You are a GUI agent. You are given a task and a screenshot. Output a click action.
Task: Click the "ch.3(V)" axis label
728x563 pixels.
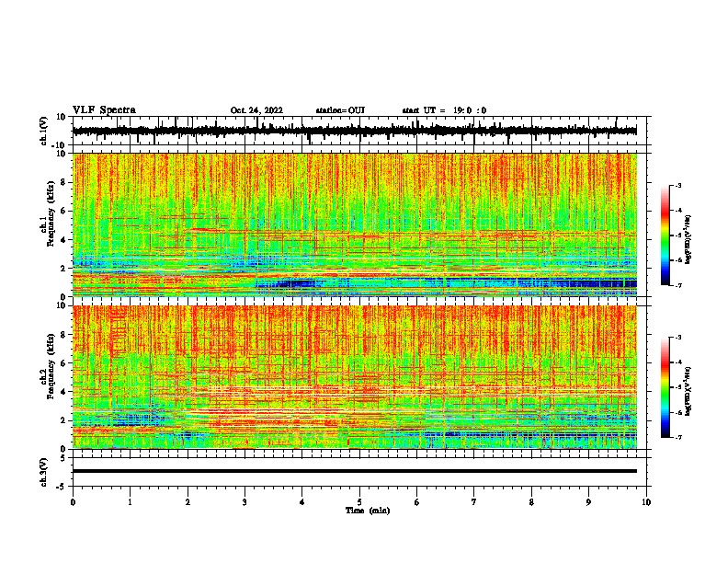pyautogui.click(x=44, y=472)
